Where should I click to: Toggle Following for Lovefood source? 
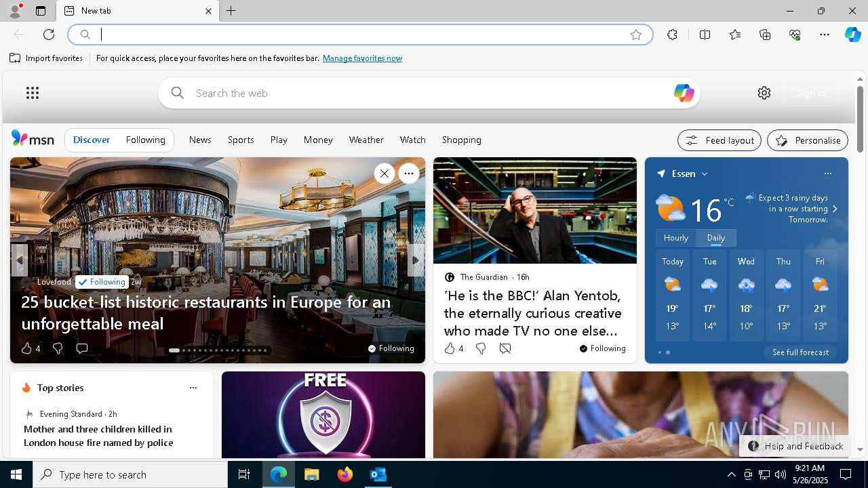click(102, 282)
